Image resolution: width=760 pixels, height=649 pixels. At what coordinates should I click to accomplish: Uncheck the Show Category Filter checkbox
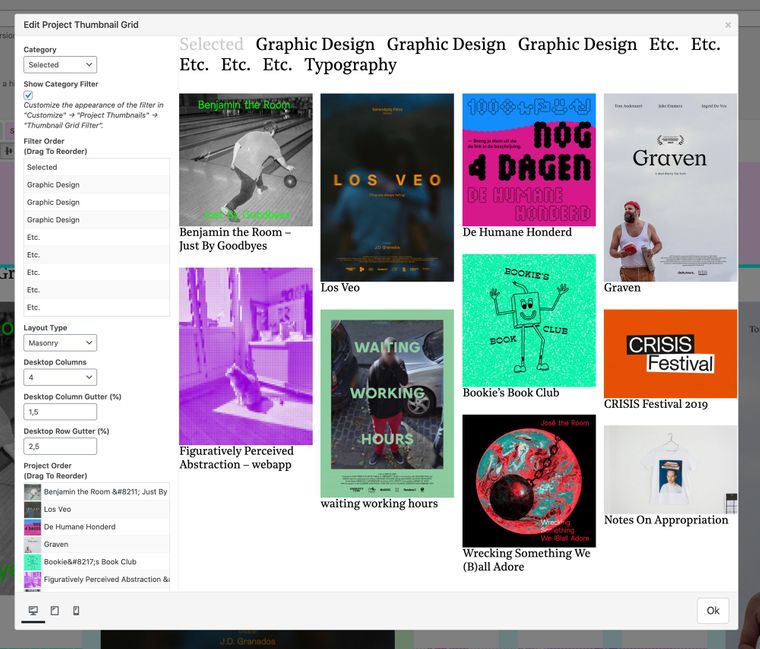[28, 95]
